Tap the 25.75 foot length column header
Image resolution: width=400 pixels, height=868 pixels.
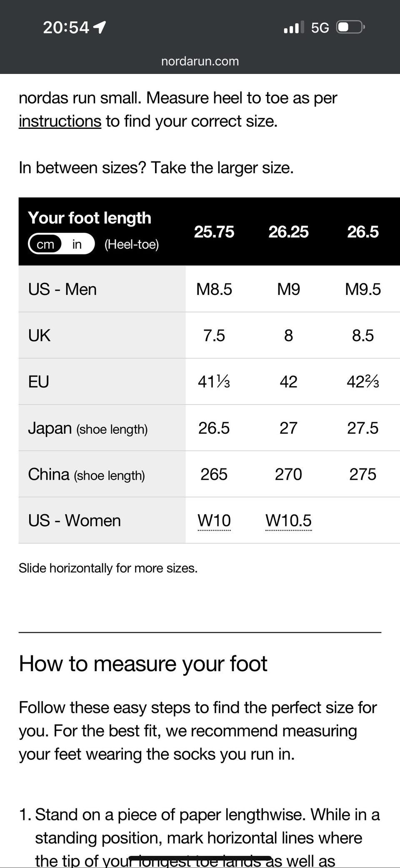(x=214, y=232)
